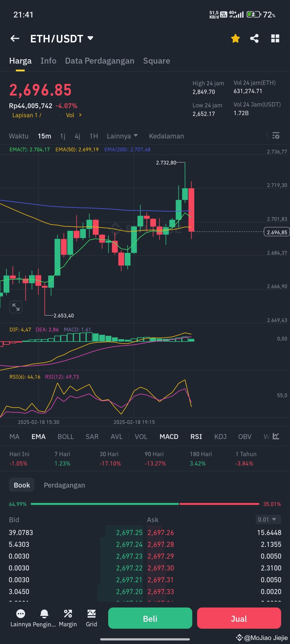Tap bid price 2,697.25

click(x=129, y=533)
